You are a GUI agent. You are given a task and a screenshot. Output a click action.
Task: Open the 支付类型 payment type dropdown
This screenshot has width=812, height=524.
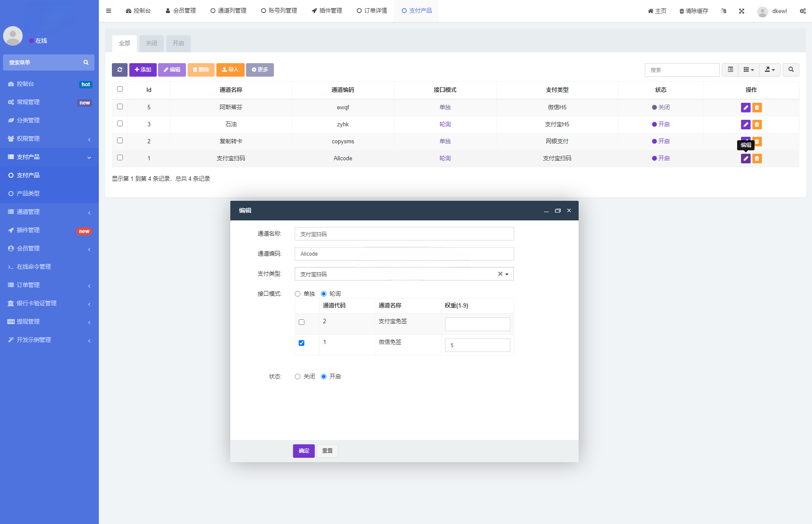[x=505, y=274]
